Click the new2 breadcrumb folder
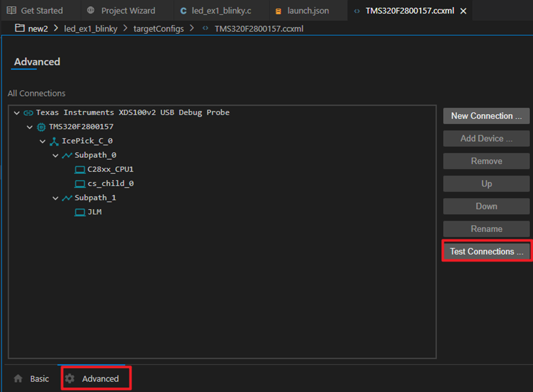The width and height of the screenshot is (533, 392). click(x=38, y=28)
